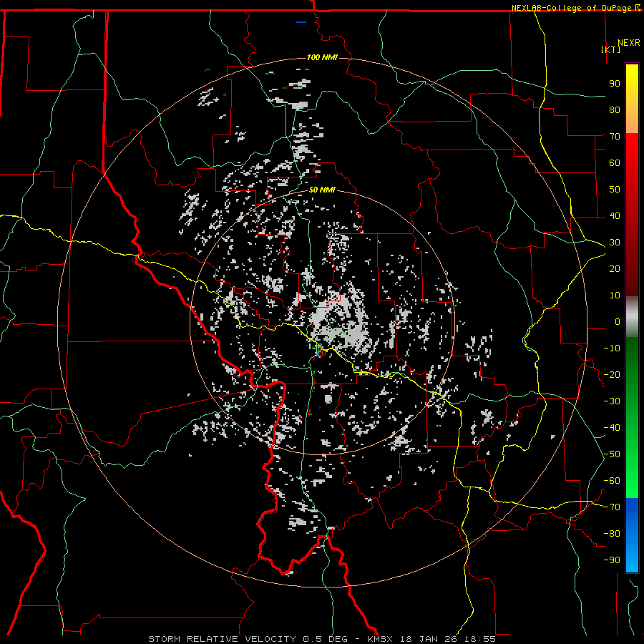Click the 70 value on velocity scale
The width and height of the screenshot is (644, 644).
(615, 137)
